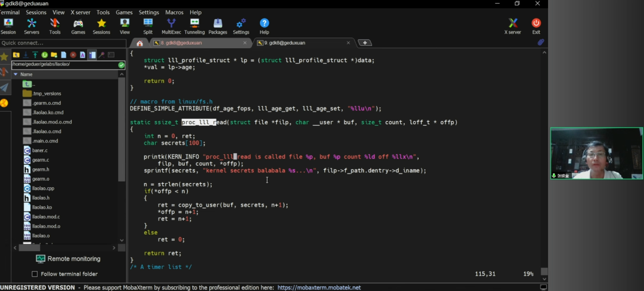Image resolution: width=644 pixels, height=291 pixels.
Task: Select file baner.c
Action: (35, 150)
